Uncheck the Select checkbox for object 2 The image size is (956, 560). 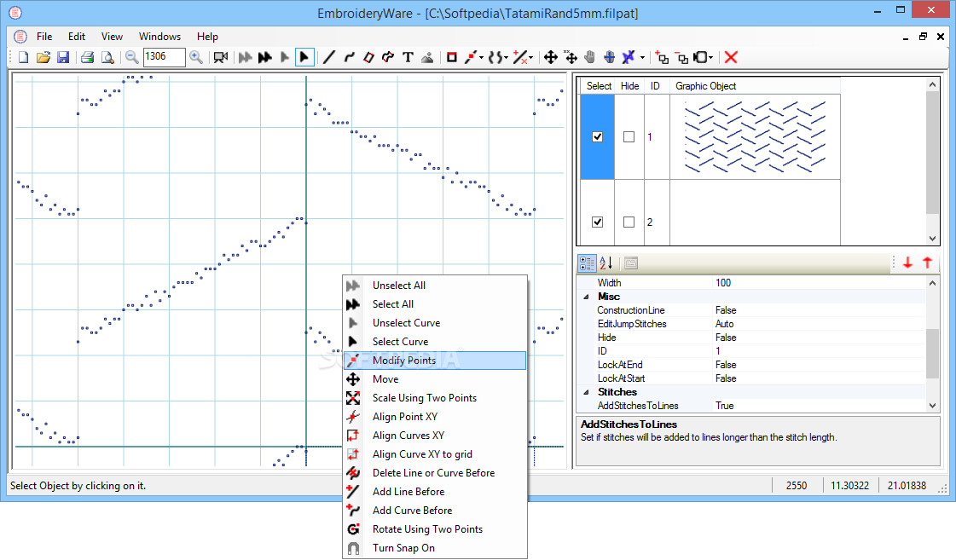tap(598, 222)
